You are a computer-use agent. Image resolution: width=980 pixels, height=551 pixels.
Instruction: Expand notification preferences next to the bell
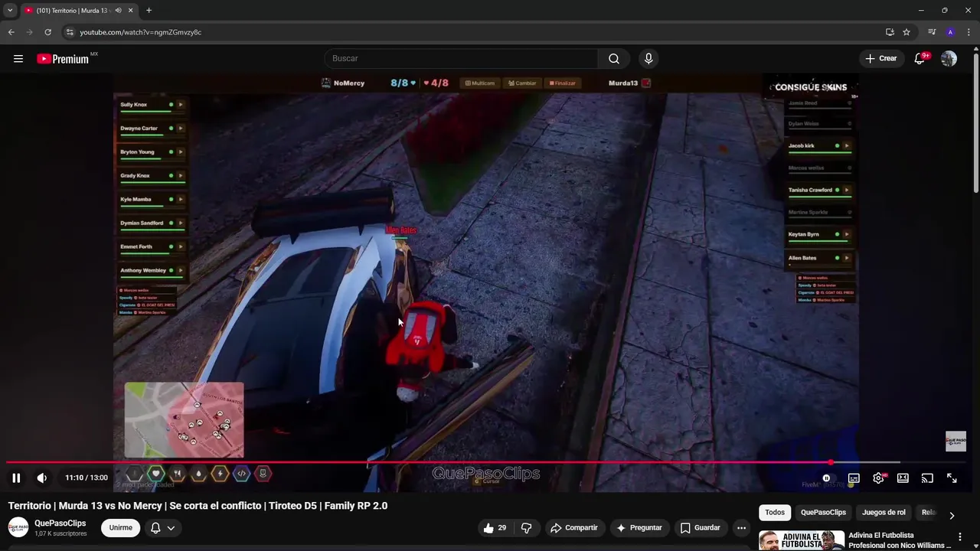coord(171,528)
